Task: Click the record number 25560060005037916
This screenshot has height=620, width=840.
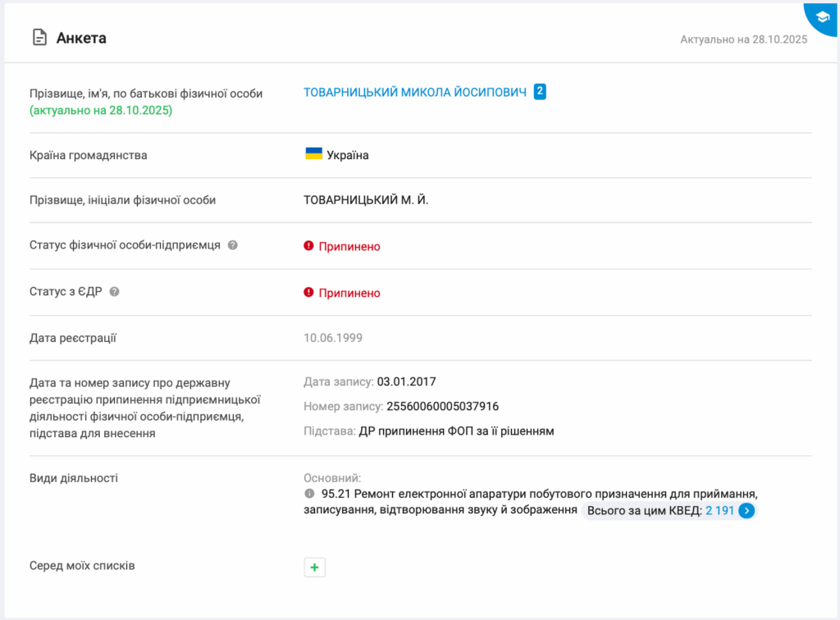Action: [x=442, y=406]
